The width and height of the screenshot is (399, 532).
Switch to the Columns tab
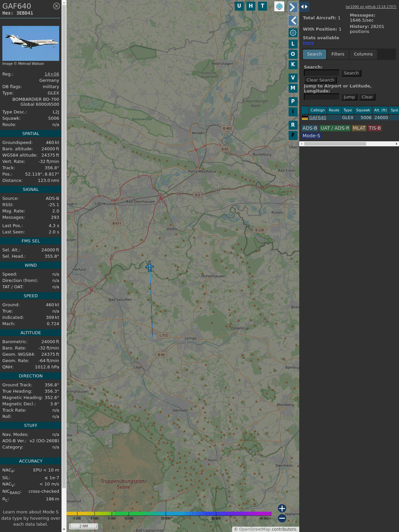pos(363,54)
